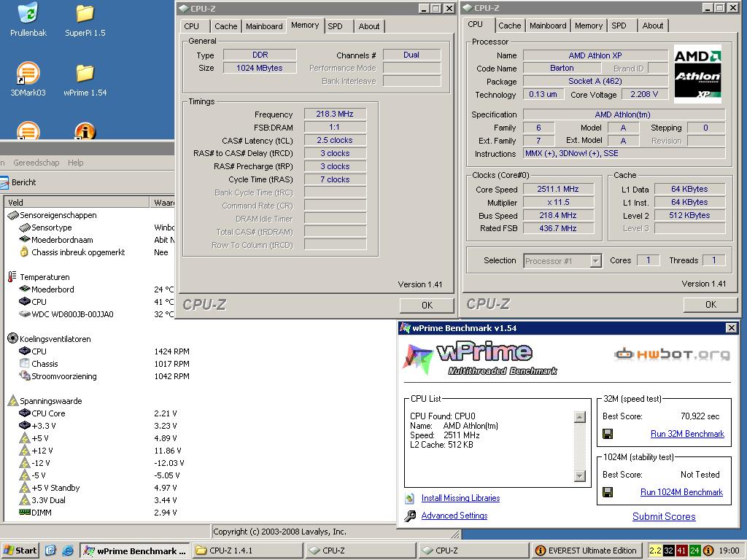Image resolution: width=747 pixels, height=560 pixels.
Task: Open the Help menu in EVEREST
Action: (x=75, y=163)
